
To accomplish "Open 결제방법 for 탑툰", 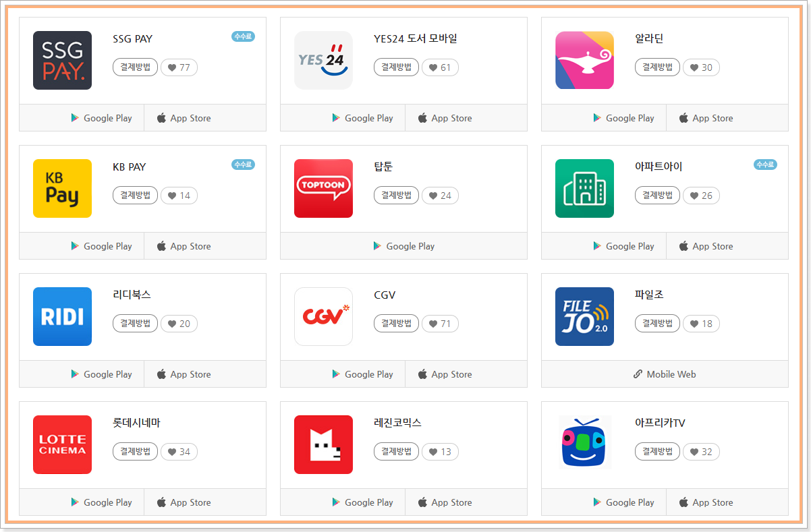I will point(396,195).
